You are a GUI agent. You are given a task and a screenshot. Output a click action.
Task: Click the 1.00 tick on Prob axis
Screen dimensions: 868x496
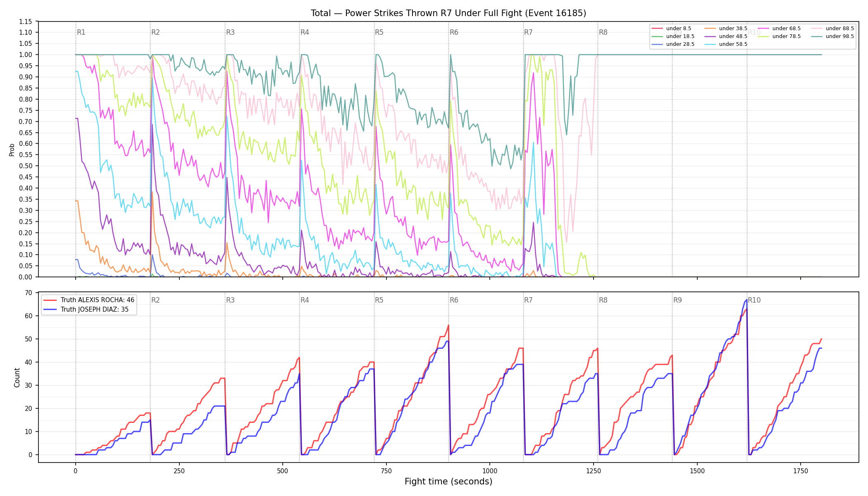tap(26, 55)
